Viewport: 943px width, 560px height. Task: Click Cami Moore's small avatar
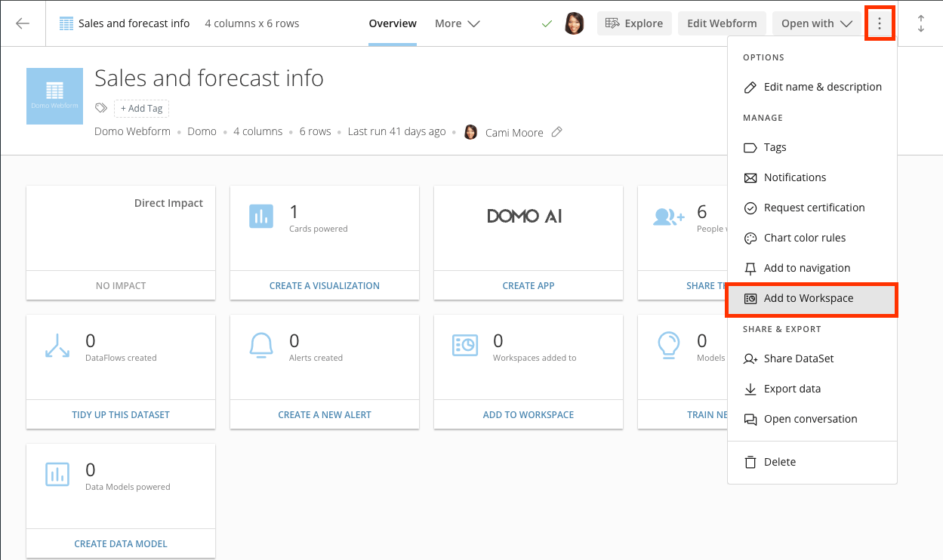[x=470, y=132]
